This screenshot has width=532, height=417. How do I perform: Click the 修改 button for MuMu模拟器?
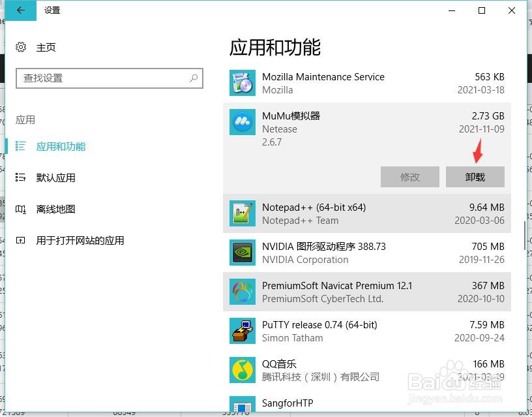(409, 177)
